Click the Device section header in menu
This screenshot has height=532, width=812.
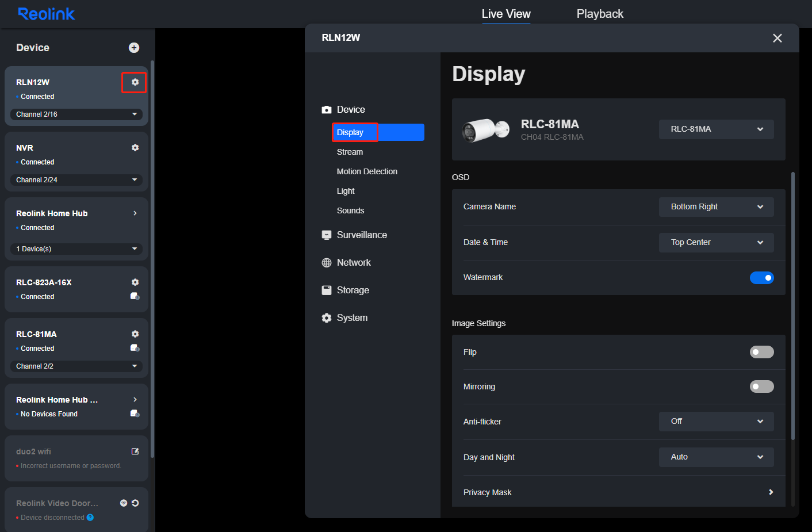pyautogui.click(x=343, y=109)
